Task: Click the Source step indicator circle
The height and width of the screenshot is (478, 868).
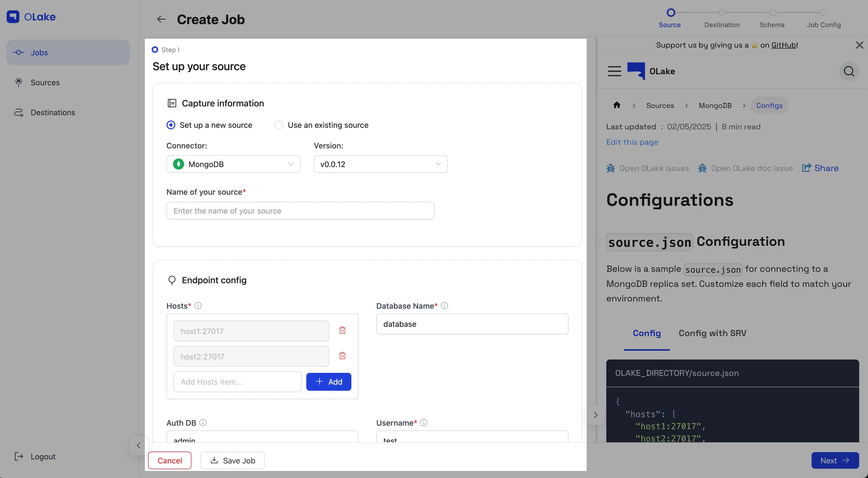Action: [x=671, y=13]
